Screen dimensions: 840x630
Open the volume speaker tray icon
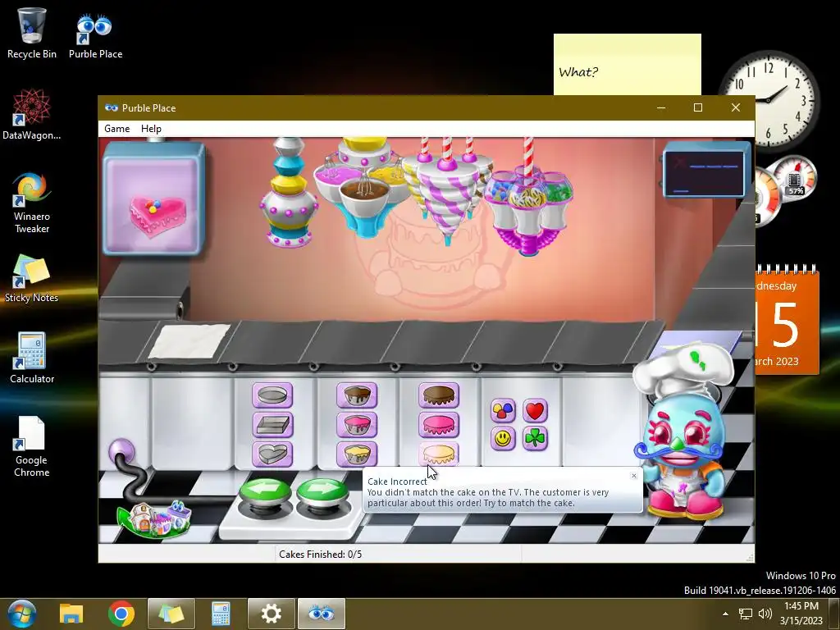765,614
